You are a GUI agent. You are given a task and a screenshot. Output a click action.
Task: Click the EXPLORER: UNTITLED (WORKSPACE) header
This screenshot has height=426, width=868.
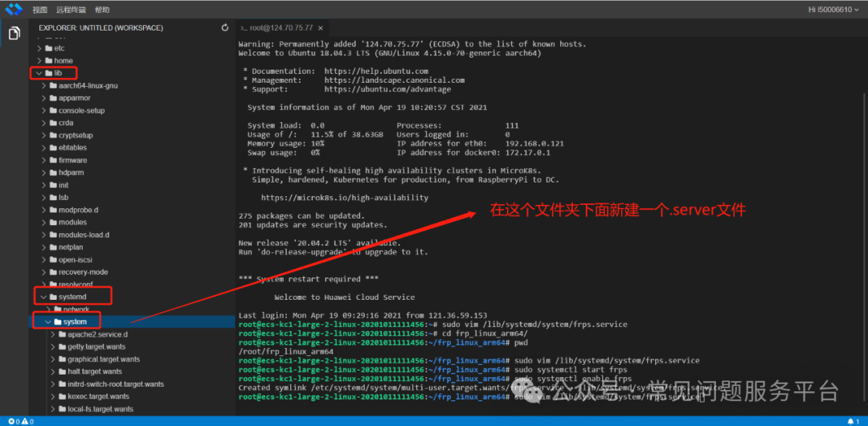[x=100, y=27]
